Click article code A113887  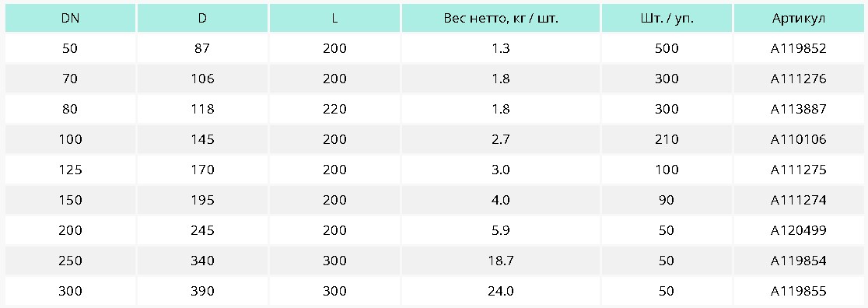click(799, 109)
